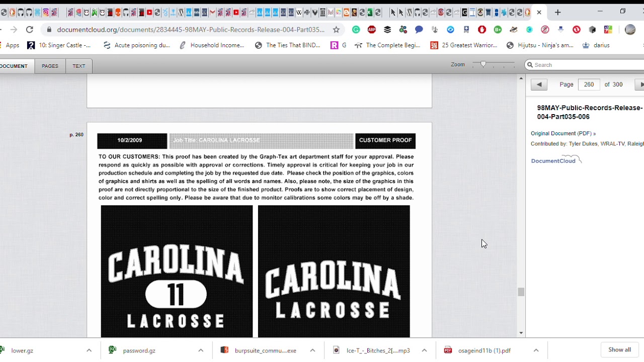Expand options for password.gz download
Screen dimensions: 644x362
[201, 350]
